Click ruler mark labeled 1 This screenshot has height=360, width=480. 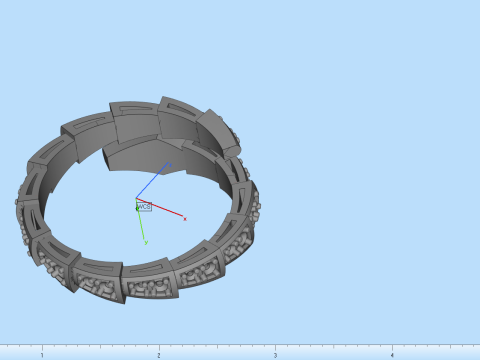[x=42, y=355]
